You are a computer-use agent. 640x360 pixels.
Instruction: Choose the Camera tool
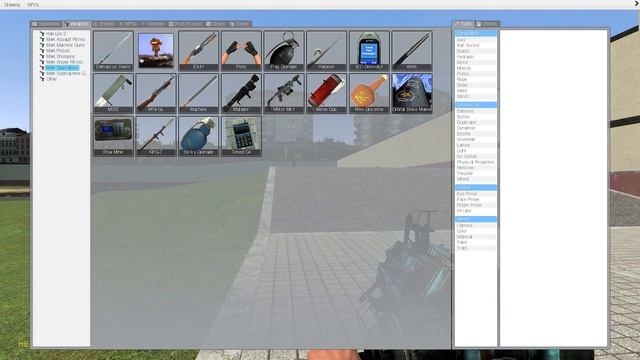tap(476, 225)
